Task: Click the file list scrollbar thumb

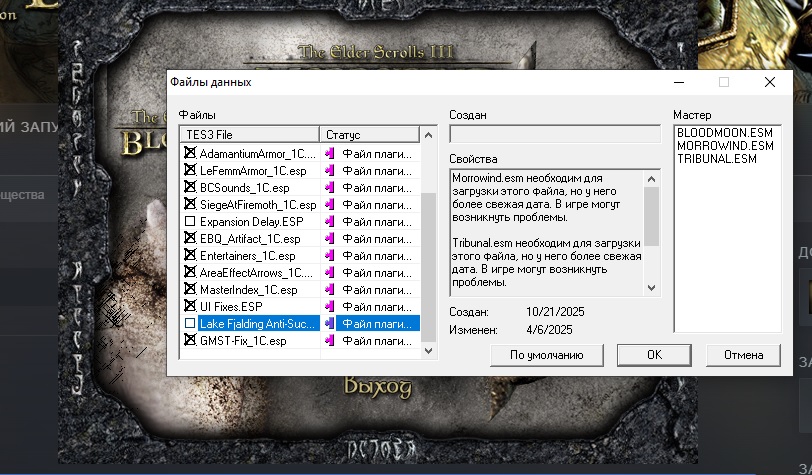Action: pyautogui.click(x=428, y=267)
